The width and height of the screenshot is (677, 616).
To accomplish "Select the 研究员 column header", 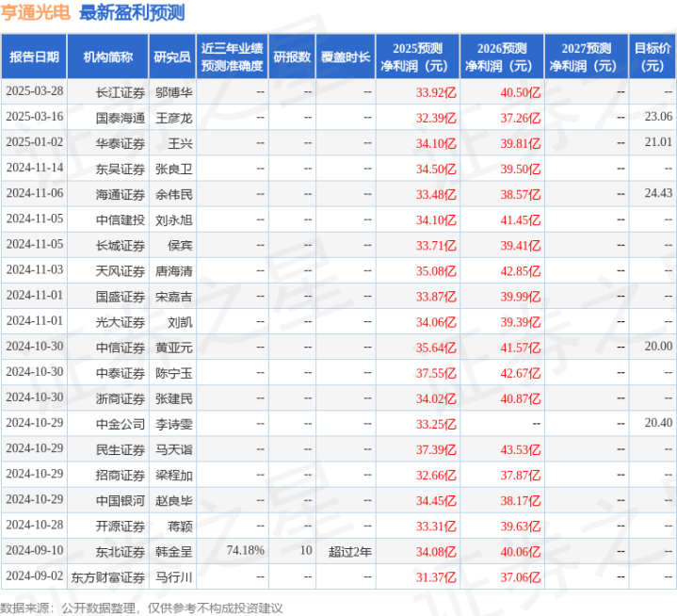I will (x=172, y=57).
